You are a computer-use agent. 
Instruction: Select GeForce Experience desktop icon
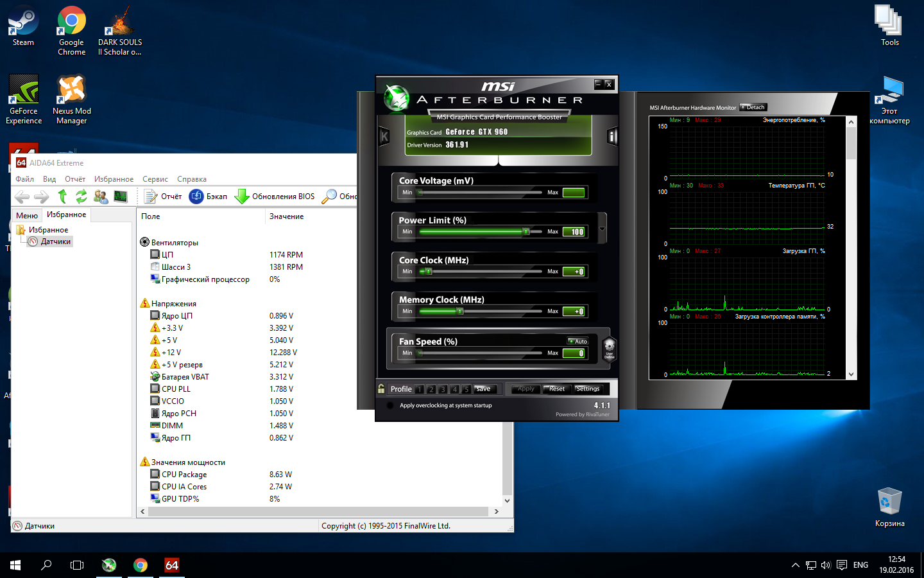pos(24,100)
